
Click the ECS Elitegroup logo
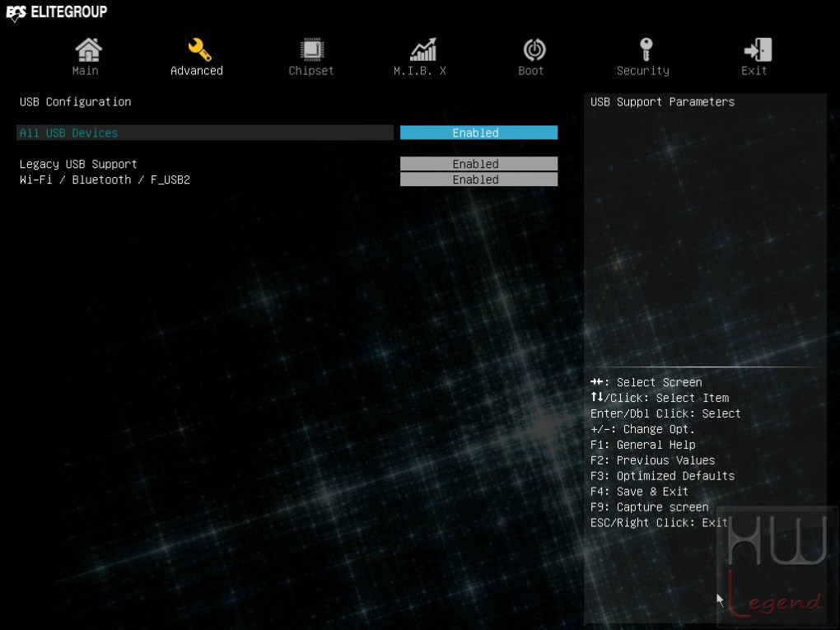56,12
